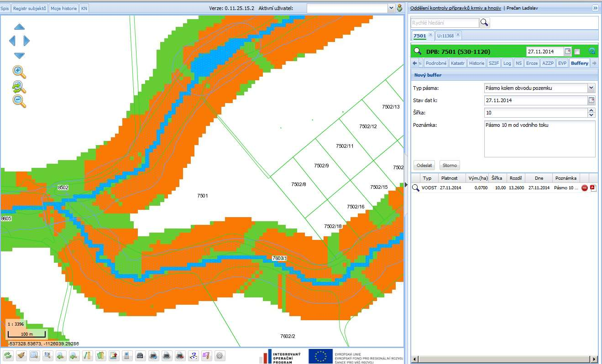
Task: Collapse the right panel with the double-arrow button
Action: [x=595, y=8]
